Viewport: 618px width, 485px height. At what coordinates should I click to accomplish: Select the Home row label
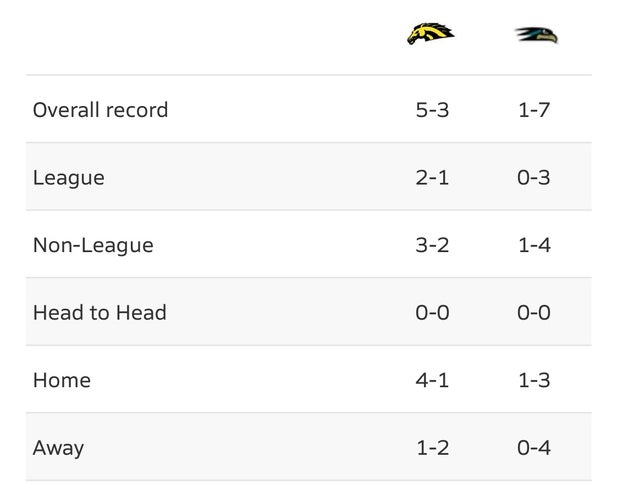point(62,381)
